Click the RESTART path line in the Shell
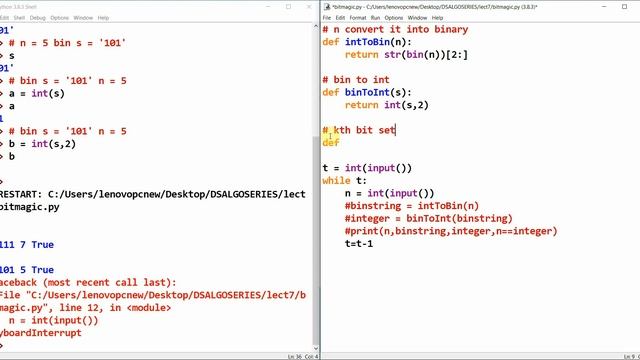This screenshot has height=360, width=640. click(152, 194)
